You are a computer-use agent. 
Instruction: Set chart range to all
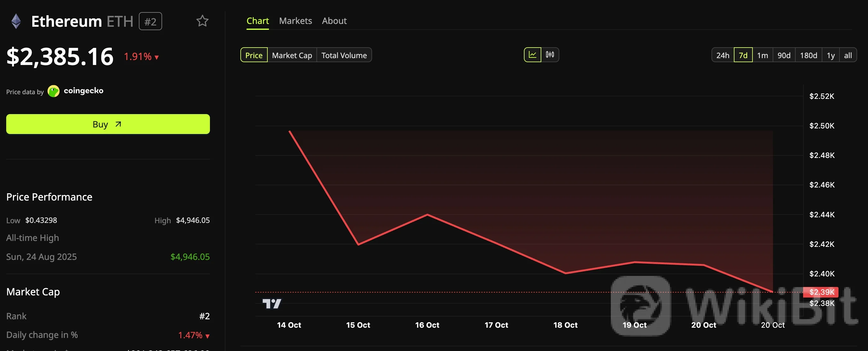848,55
